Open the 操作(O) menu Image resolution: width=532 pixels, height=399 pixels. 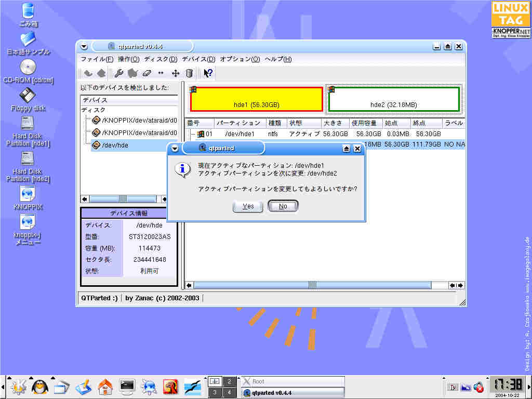coord(129,59)
